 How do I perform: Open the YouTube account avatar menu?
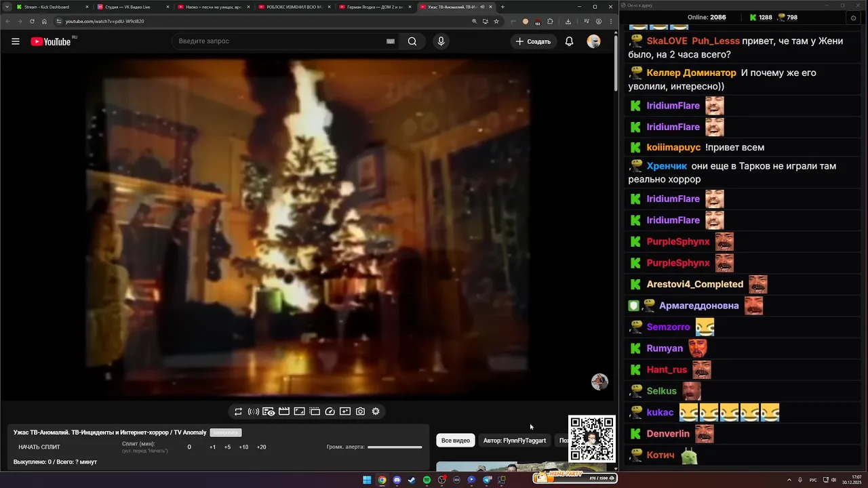click(593, 41)
